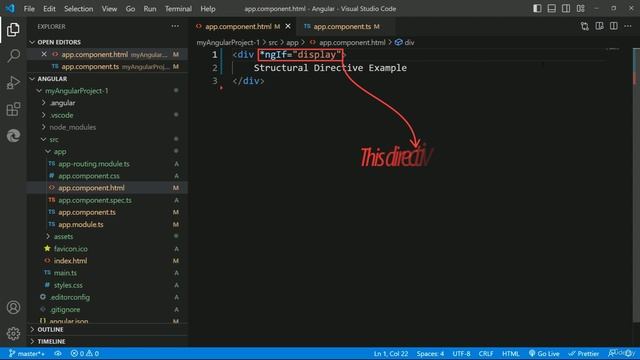Open the Terminal menu

click(178, 9)
